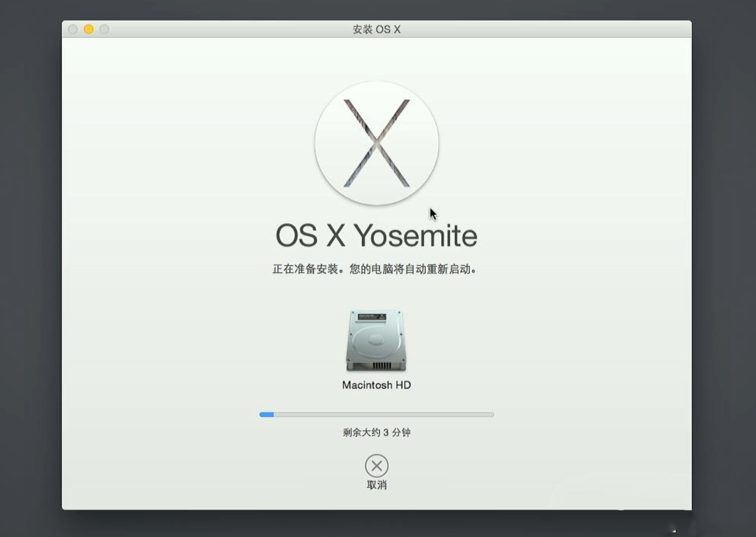The height and width of the screenshot is (537, 756).
Task: Click the disk platter on the drive icon
Action: point(376,340)
